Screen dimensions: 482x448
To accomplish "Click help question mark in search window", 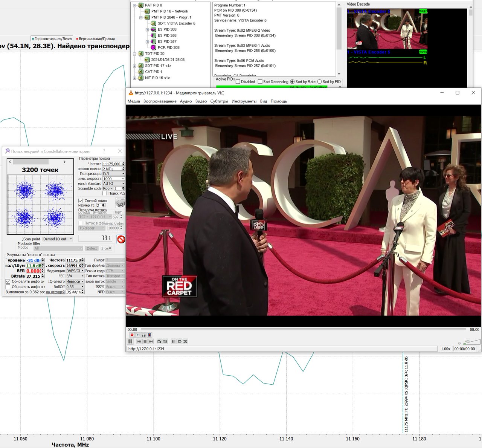I will (104, 151).
